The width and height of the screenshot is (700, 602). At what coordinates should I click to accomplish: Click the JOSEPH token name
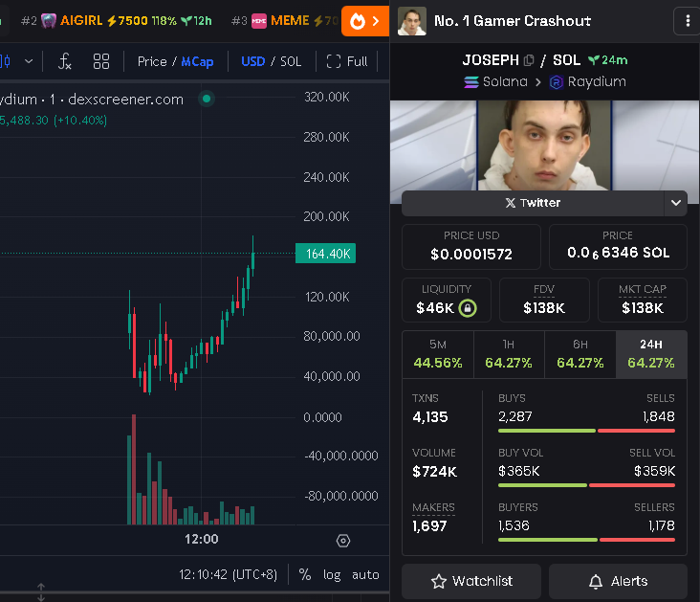[491, 60]
